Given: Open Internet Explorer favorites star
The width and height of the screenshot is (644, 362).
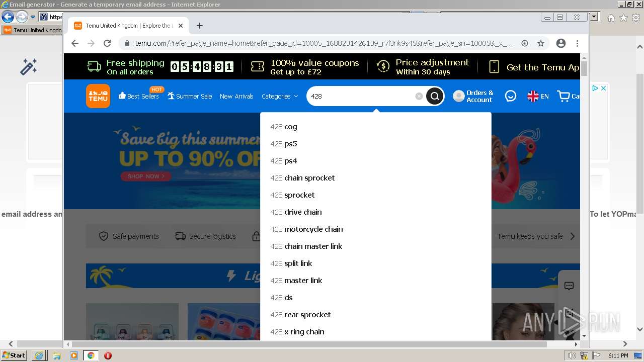Looking at the screenshot, I should click(x=623, y=18).
